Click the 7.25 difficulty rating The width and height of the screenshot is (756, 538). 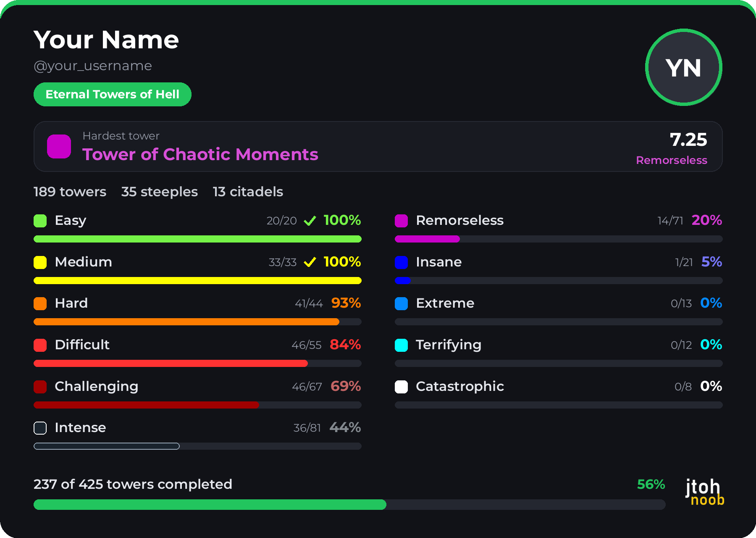(688, 140)
